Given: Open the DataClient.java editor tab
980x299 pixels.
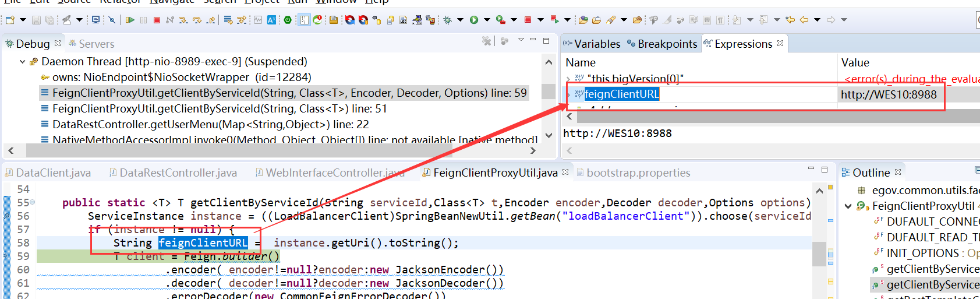Looking at the screenshot, I should [x=48, y=173].
